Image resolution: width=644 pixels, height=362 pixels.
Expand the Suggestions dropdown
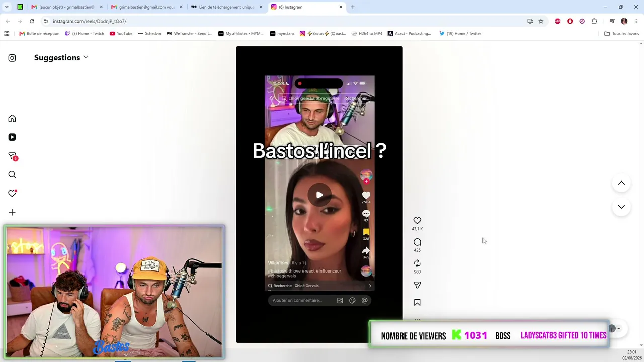click(61, 57)
